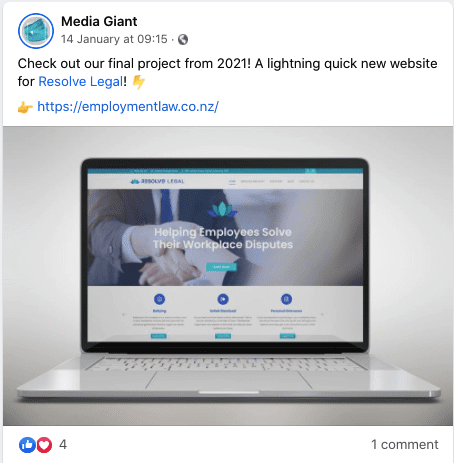This screenshot has width=454, height=463.
Task: Open the 14 January at 09:15 timestamp
Action: [x=114, y=39]
